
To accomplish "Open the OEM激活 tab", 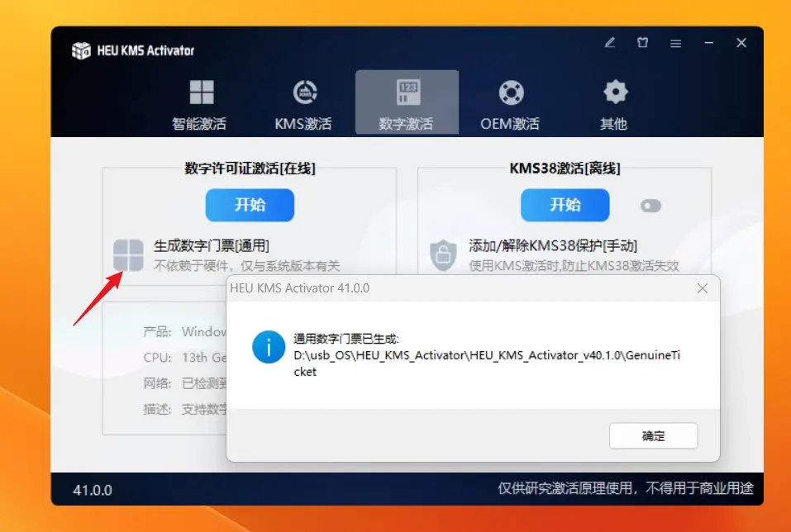I will (x=510, y=104).
